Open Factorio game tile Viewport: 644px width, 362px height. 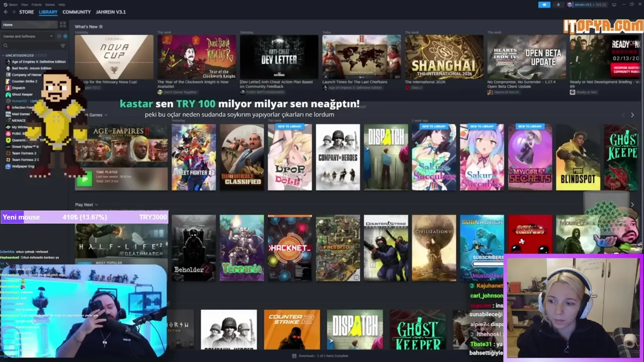pyautogui.click(x=338, y=248)
